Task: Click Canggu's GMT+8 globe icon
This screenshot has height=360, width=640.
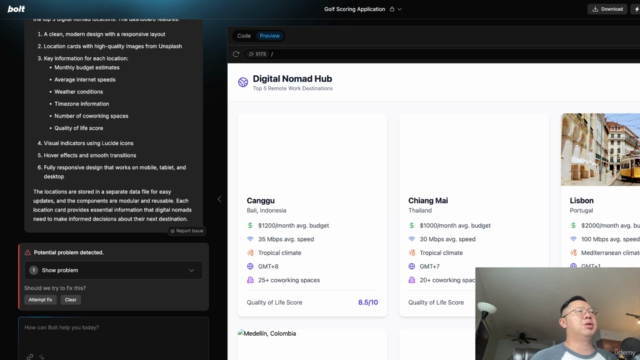Action: pyautogui.click(x=250, y=267)
